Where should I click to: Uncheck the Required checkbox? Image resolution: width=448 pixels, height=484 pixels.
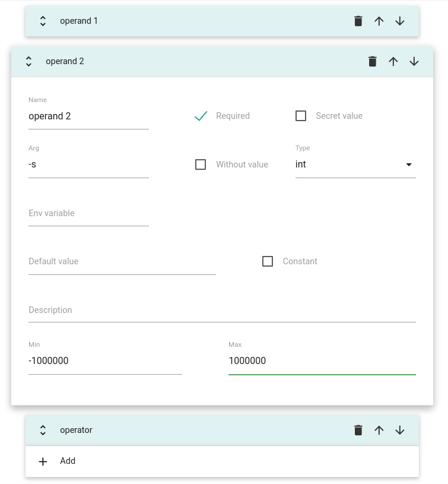[201, 116]
